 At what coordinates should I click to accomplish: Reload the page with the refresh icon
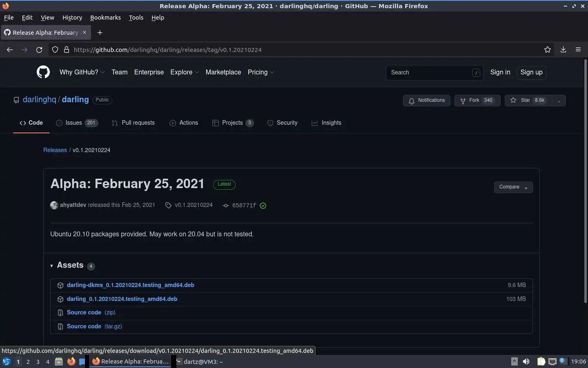pyautogui.click(x=39, y=49)
